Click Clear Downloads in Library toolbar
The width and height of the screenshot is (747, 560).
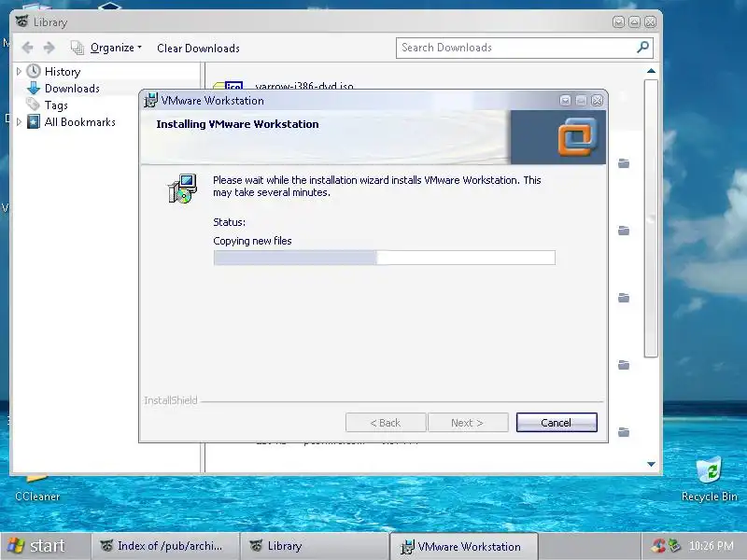point(198,49)
